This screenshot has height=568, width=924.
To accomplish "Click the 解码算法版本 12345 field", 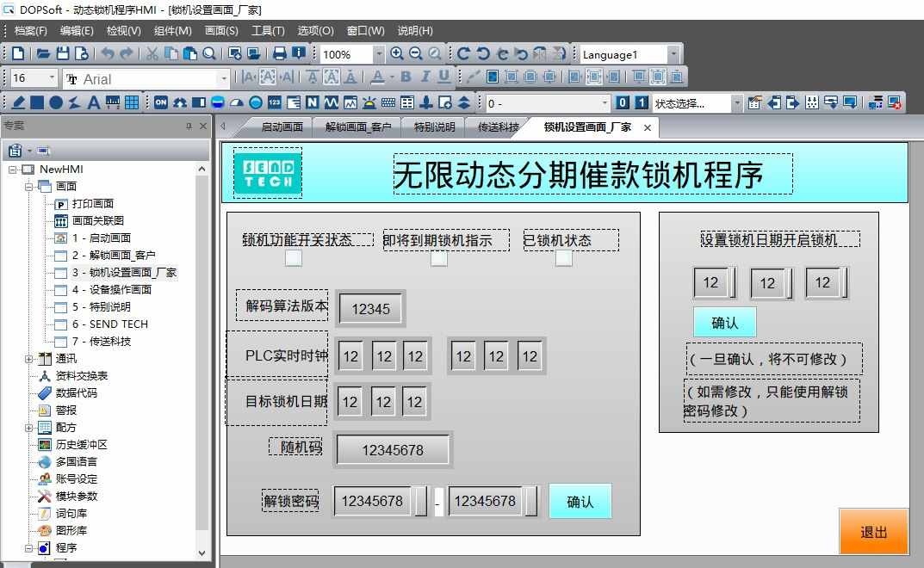I will coord(370,309).
